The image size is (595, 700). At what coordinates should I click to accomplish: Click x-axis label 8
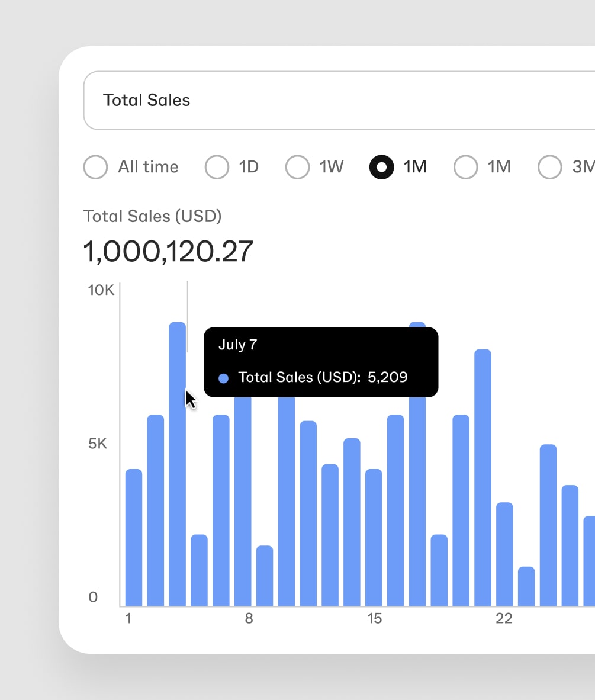click(249, 618)
